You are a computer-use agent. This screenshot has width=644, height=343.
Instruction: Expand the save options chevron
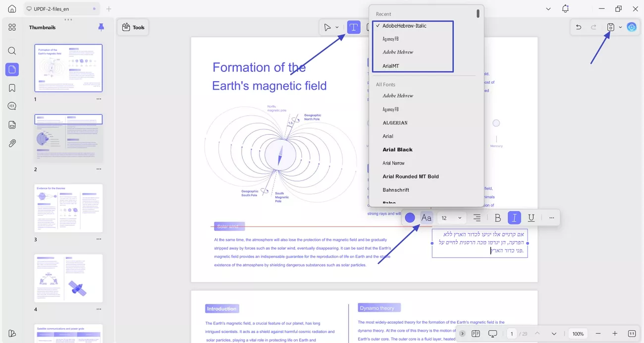point(619,27)
